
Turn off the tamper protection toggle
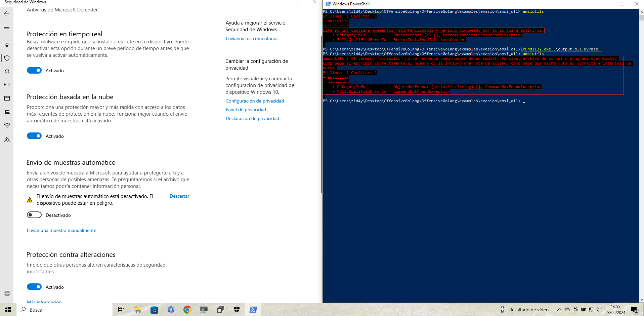pos(34,287)
